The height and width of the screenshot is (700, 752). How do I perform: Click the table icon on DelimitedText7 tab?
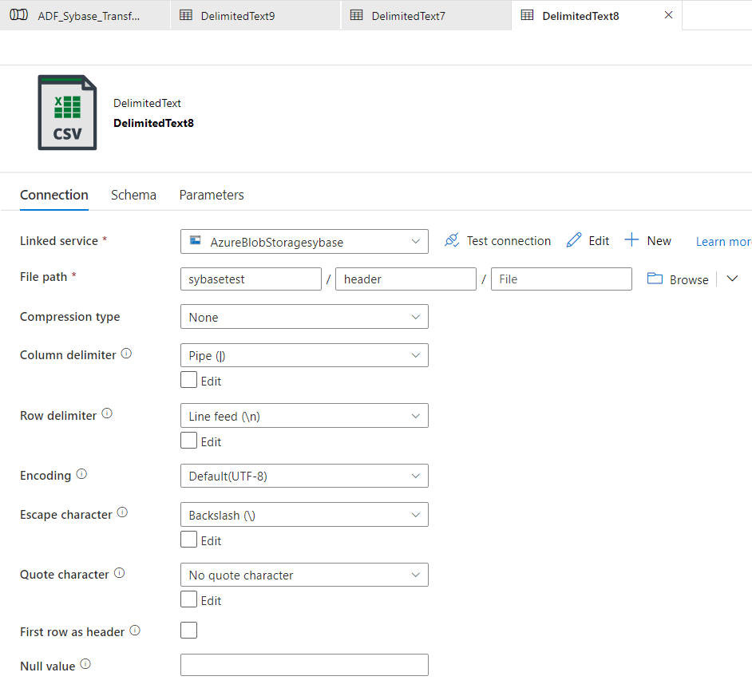point(356,15)
